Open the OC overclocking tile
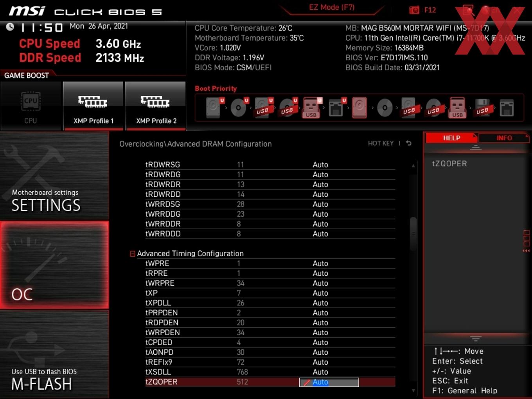This screenshot has width=532, height=399. click(54, 265)
